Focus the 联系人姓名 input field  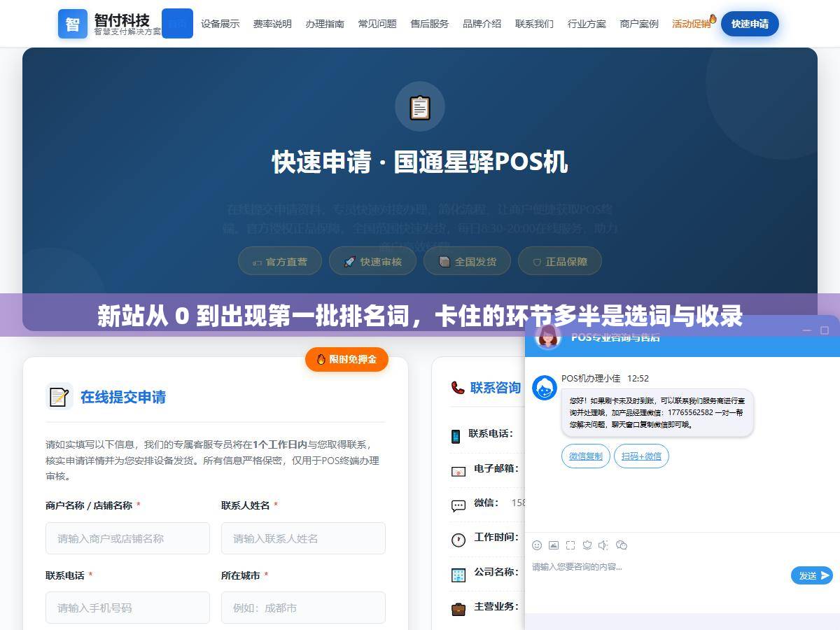(x=303, y=538)
